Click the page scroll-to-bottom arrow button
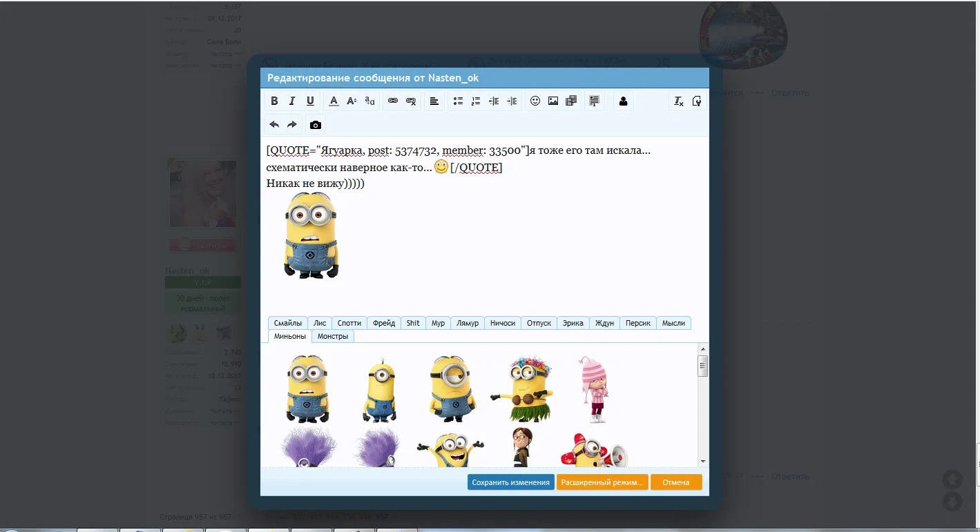 [x=952, y=502]
